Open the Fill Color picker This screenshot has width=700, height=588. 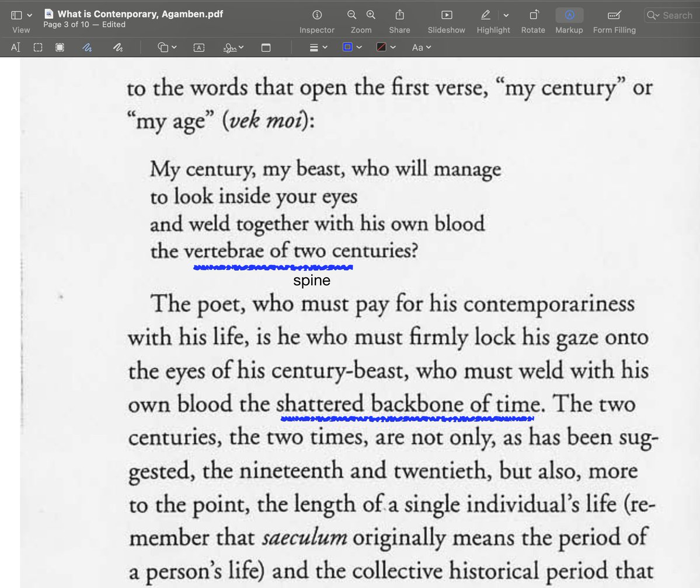click(386, 47)
